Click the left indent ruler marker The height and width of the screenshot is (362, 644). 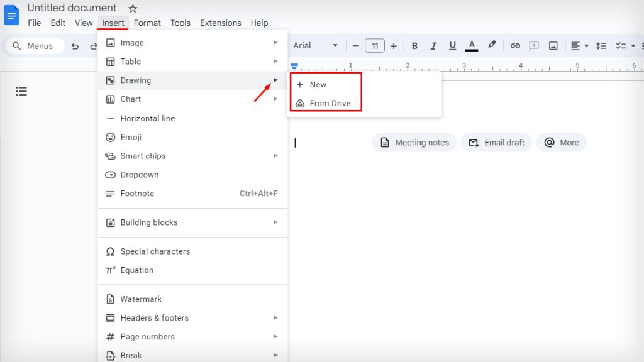click(x=294, y=67)
